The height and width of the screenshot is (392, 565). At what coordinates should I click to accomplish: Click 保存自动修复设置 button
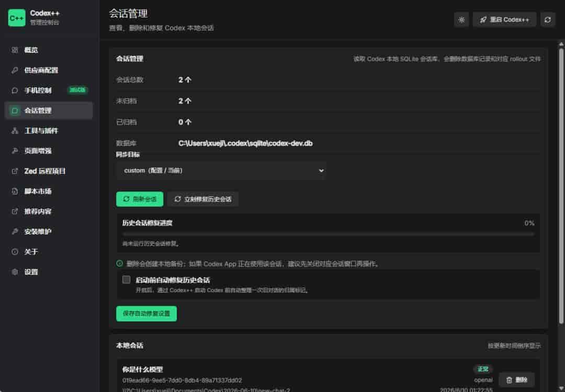[146, 313]
